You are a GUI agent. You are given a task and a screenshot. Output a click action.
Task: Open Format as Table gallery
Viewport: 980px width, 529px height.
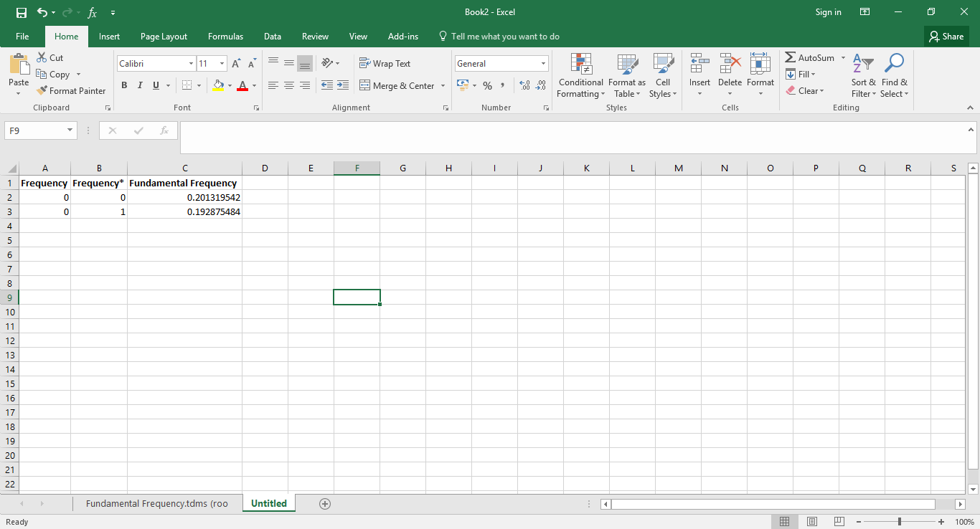627,76
